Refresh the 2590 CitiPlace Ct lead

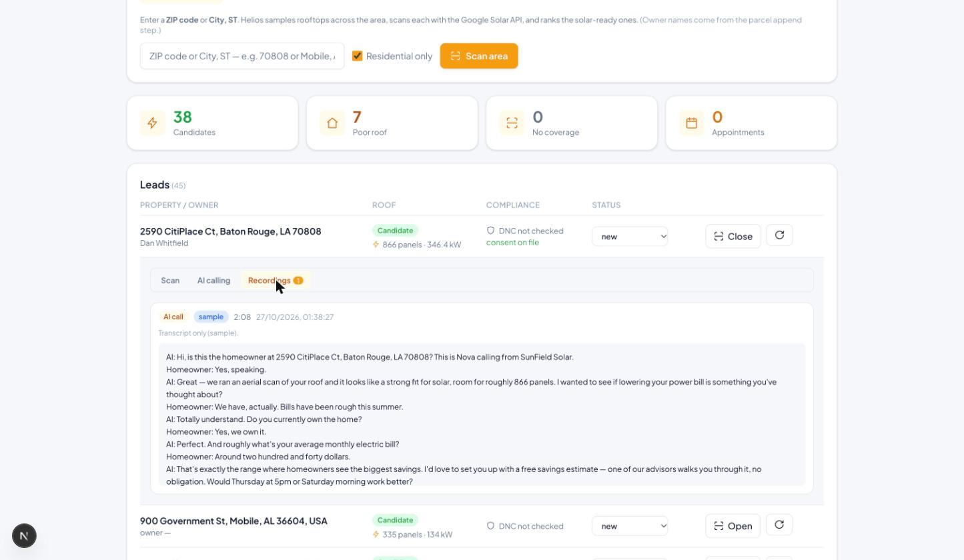click(x=779, y=235)
